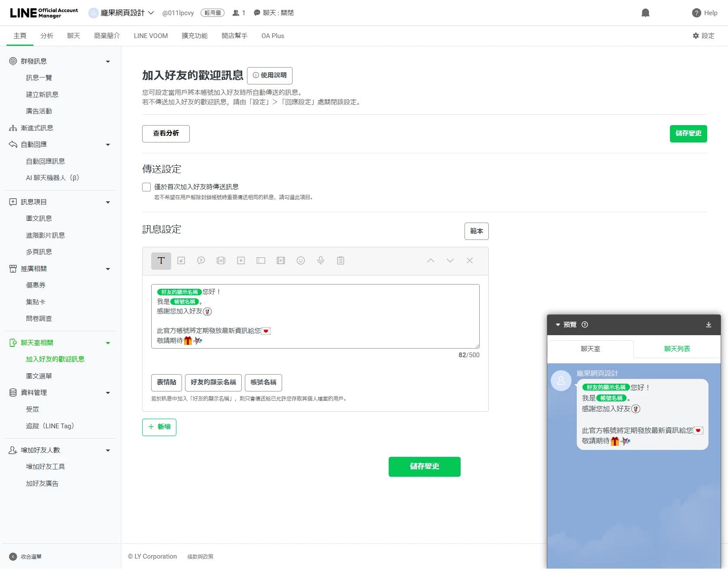Click top 儲存變更 button
The height and width of the screenshot is (569, 728).
(x=689, y=133)
